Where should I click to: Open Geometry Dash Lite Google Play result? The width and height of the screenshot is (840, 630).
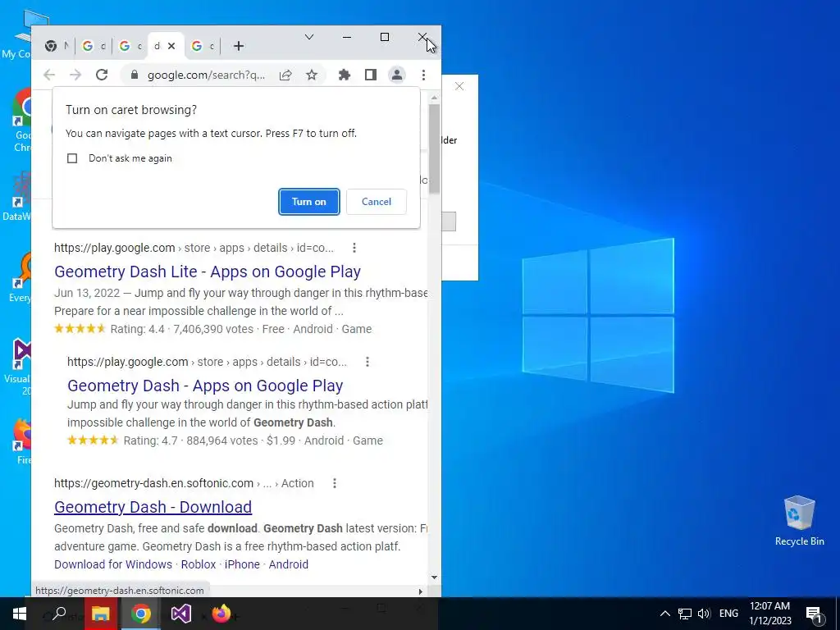pos(208,272)
